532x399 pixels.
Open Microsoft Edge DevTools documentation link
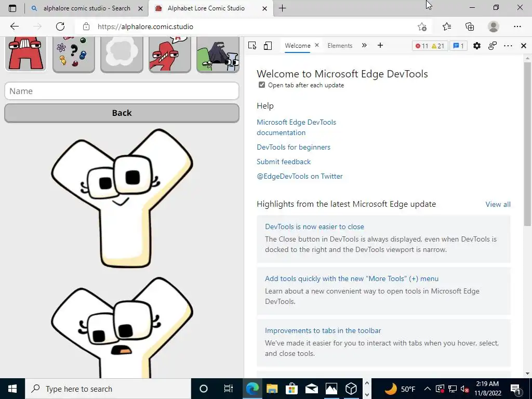point(296,127)
